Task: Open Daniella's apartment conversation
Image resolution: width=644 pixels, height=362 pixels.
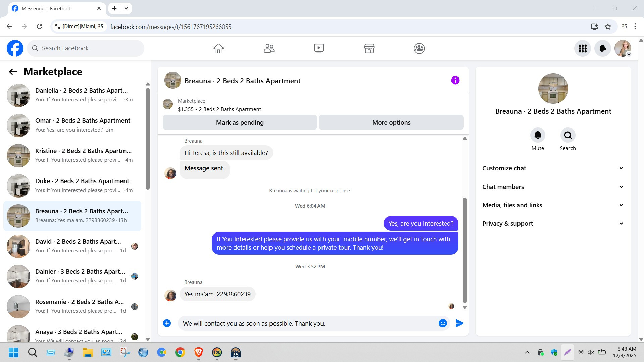Action: (x=72, y=95)
